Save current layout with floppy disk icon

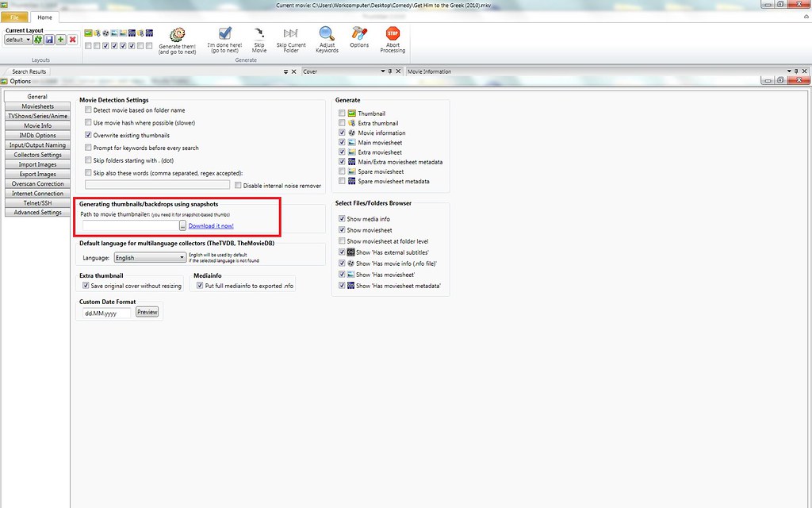49,40
